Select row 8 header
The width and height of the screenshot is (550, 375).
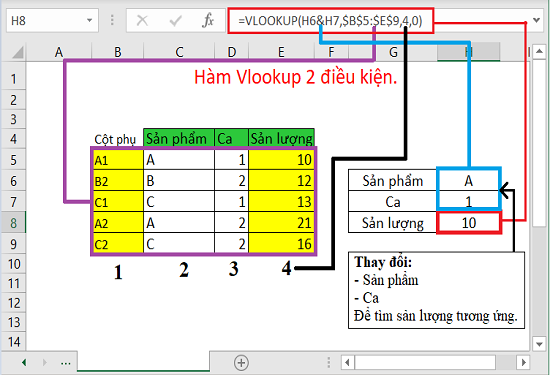coord(13,223)
